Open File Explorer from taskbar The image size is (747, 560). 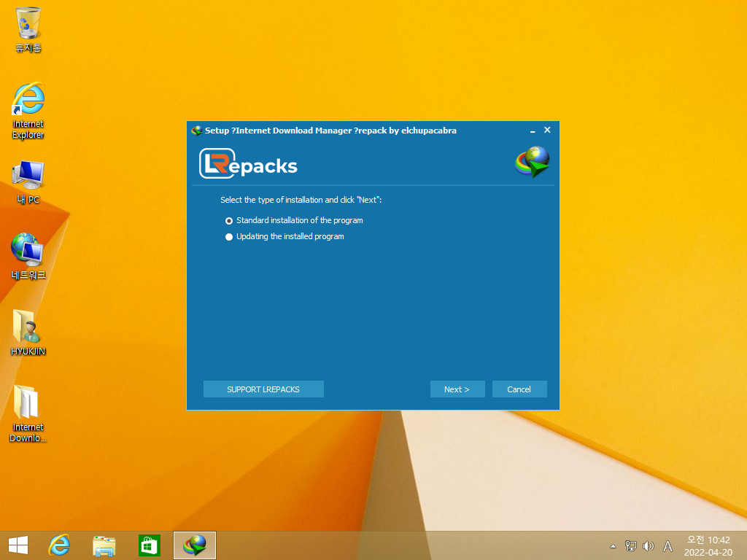click(x=104, y=545)
